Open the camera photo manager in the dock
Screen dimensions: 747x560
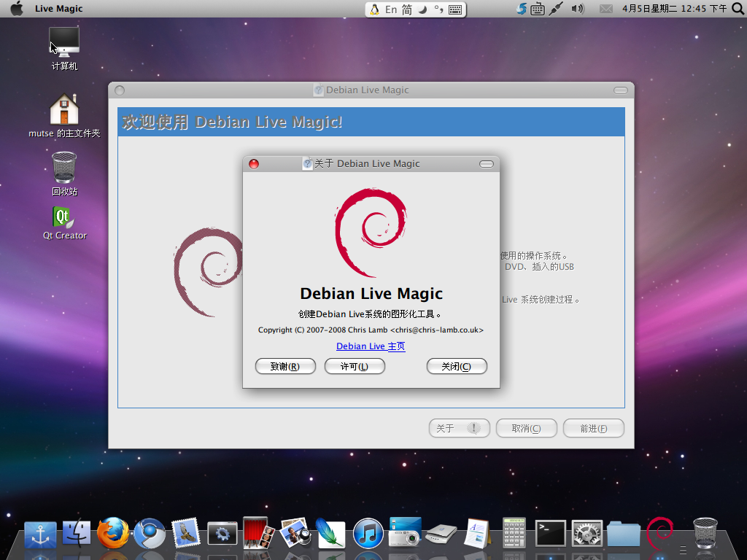[x=405, y=532]
